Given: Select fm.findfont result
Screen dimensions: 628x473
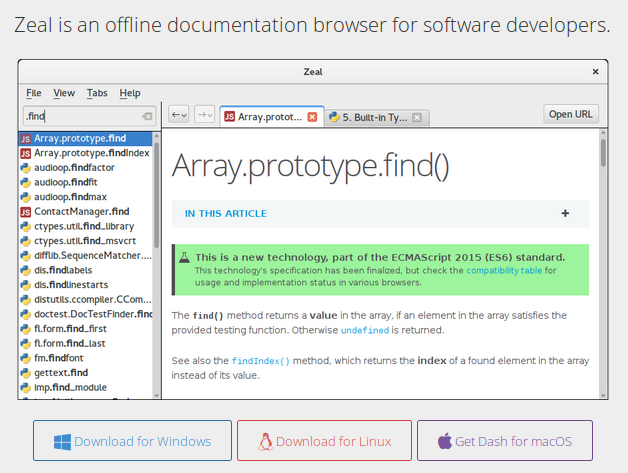Looking at the screenshot, I should tap(86, 358).
